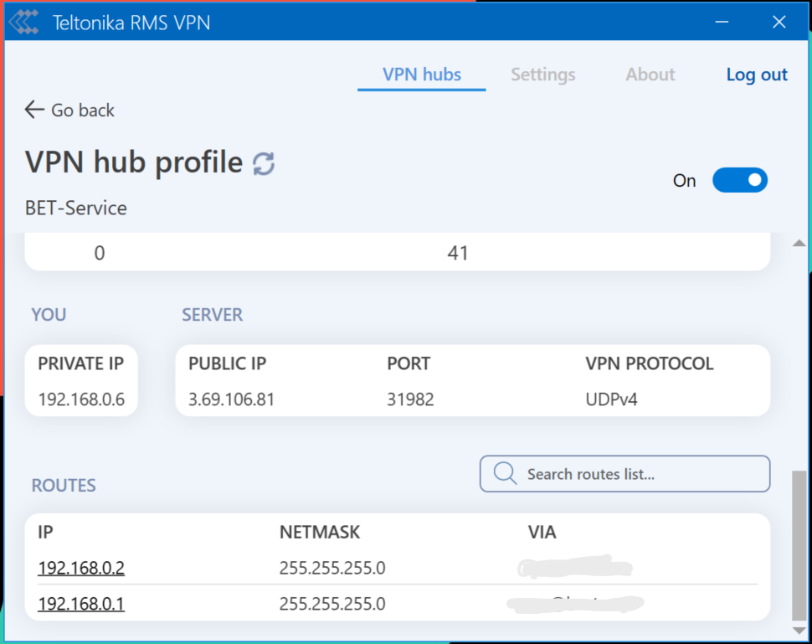This screenshot has width=812, height=644.
Task: Switch to the VPN hubs tab
Action: click(x=422, y=75)
